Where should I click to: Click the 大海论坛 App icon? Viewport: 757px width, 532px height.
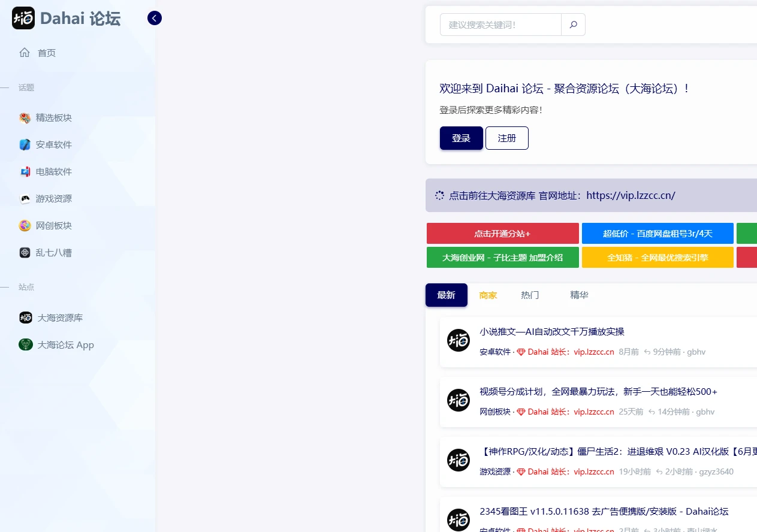point(25,344)
